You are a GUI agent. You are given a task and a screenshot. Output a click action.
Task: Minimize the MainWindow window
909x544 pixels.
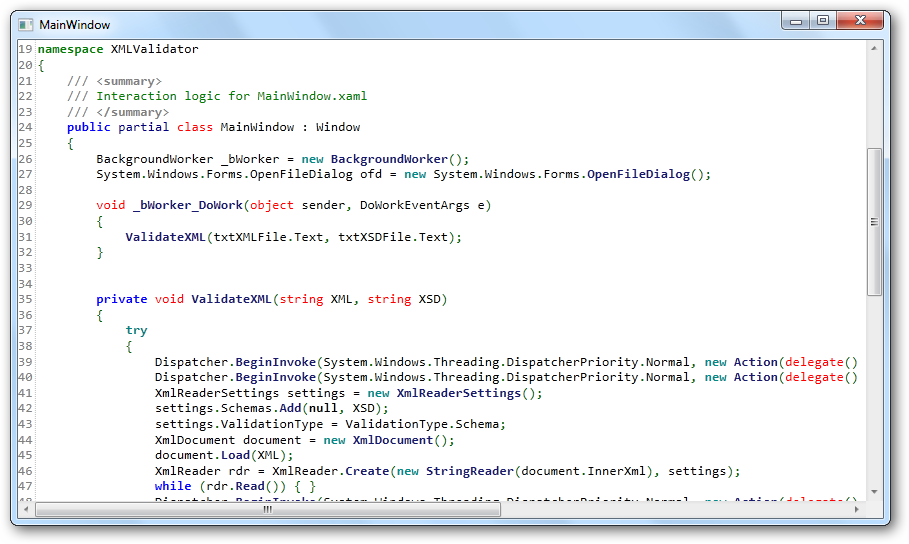[x=796, y=21]
